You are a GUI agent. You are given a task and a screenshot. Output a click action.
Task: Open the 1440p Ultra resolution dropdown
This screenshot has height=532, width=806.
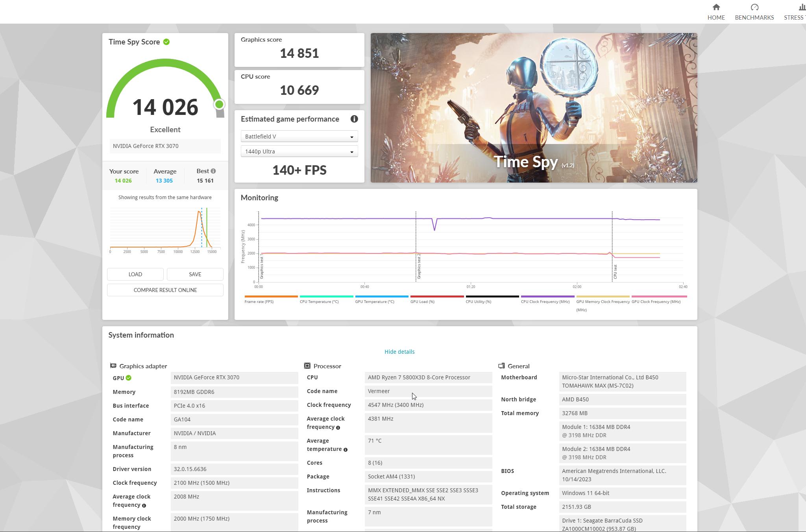[299, 151]
